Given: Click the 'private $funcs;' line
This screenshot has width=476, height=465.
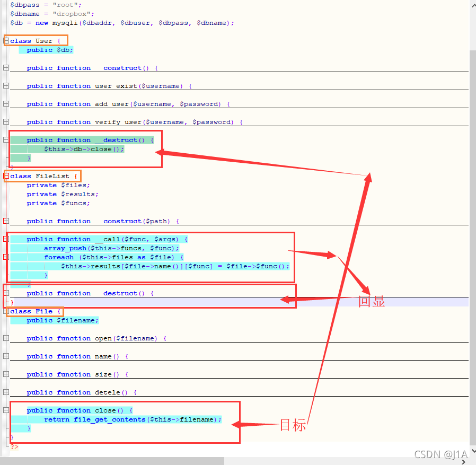Looking at the screenshot, I should (58, 203).
